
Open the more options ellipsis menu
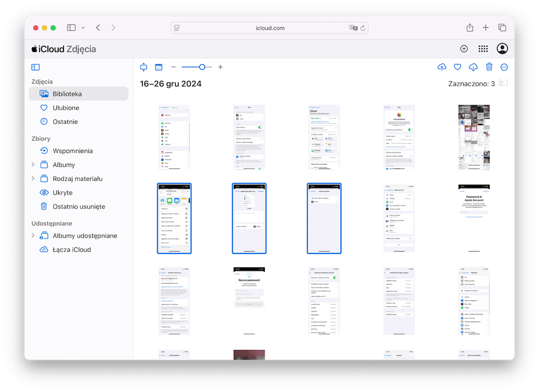pos(504,67)
